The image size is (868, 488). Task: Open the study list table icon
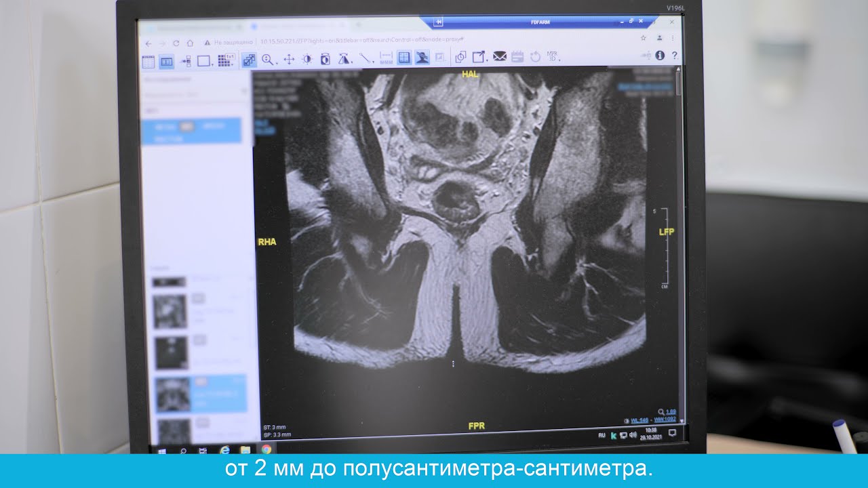tap(149, 62)
